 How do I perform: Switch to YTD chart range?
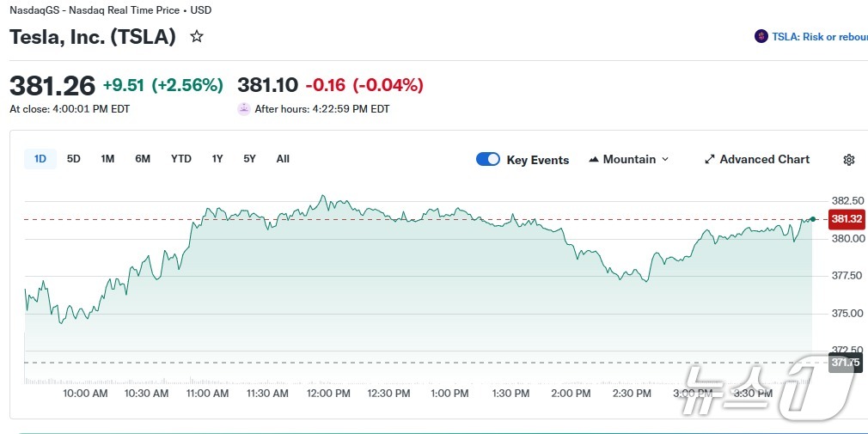coord(181,159)
